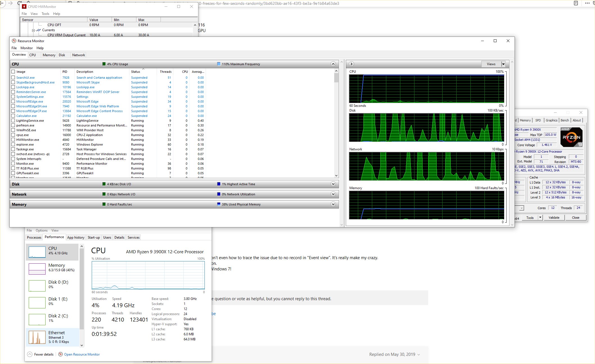This screenshot has height=364, width=595.
Task: Check the explorer.exe process checkbox
Action: 13,144
